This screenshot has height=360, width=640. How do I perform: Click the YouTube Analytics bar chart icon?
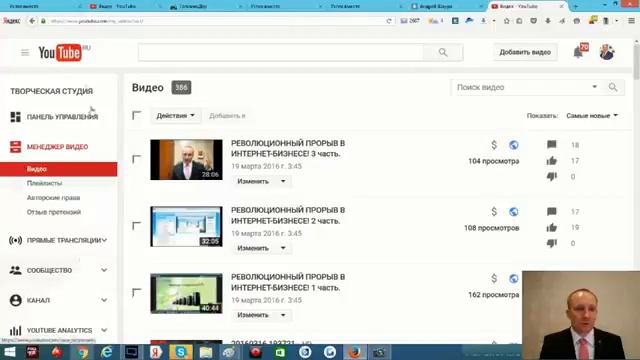[x=16, y=330]
